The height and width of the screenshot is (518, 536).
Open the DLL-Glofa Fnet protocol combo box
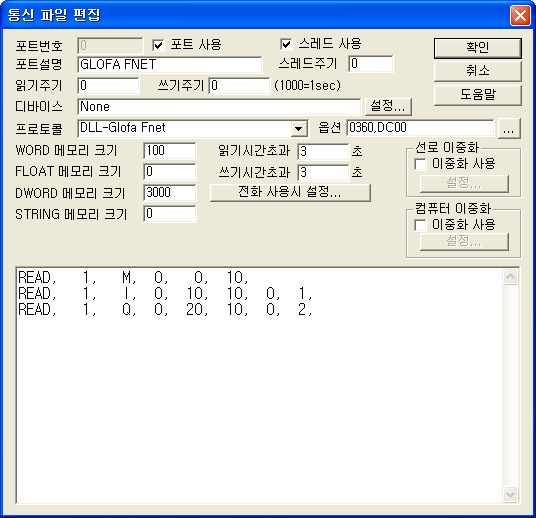pos(193,129)
